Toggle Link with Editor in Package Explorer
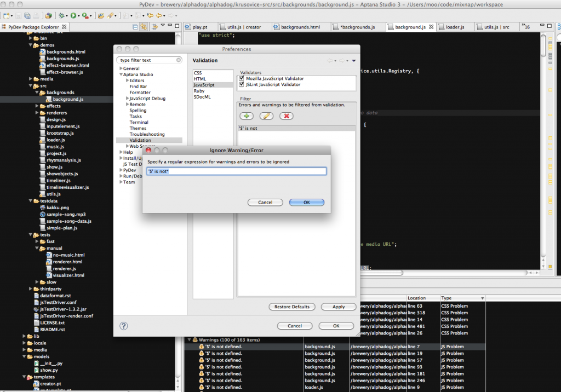This screenshot has width=561, height=392. pyautogui.click(x=144, y=27)
